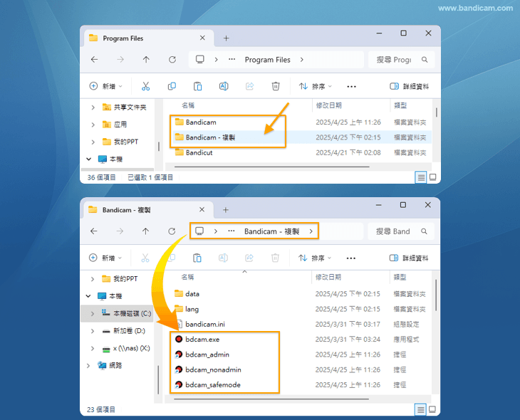Select bandicam.ini file

coord(200,324)
